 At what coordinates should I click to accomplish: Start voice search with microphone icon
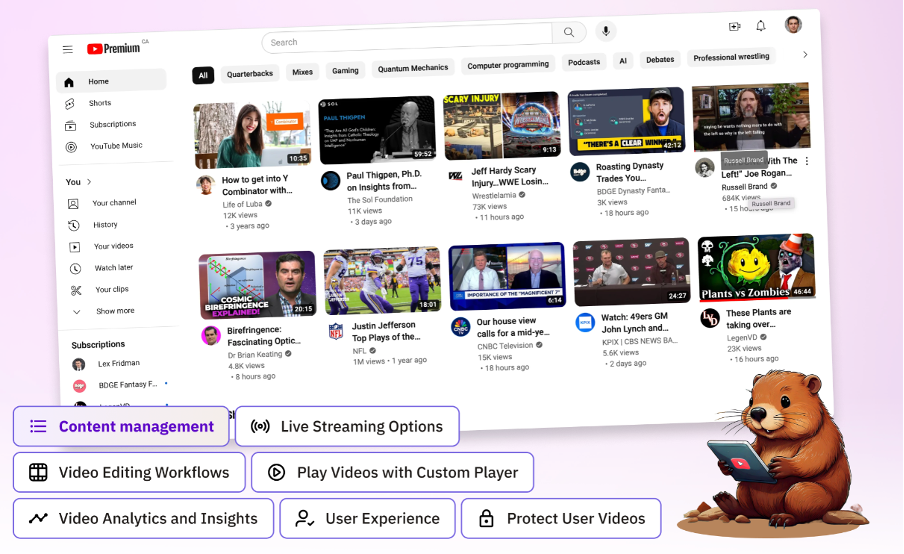[x=605, y=31]
